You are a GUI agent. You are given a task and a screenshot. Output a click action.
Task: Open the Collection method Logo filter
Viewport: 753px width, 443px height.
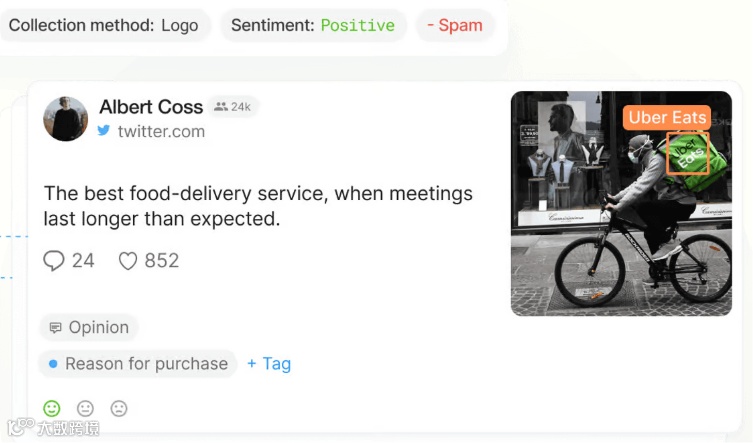pos(104,25)
